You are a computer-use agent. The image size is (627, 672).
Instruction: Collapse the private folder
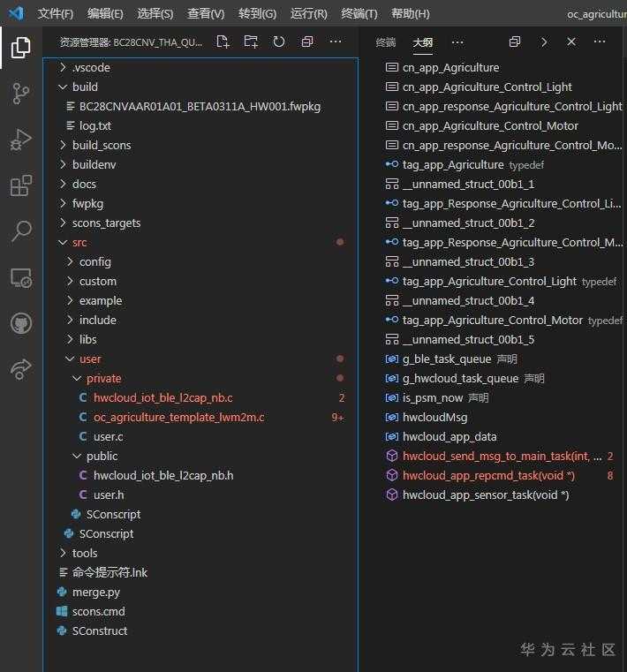[201, 379]
